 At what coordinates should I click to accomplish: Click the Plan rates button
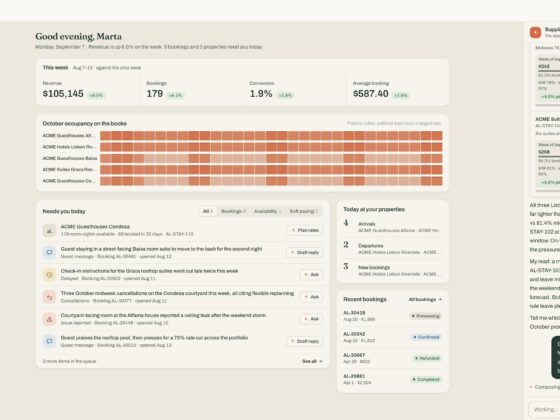tap(305, 230)
